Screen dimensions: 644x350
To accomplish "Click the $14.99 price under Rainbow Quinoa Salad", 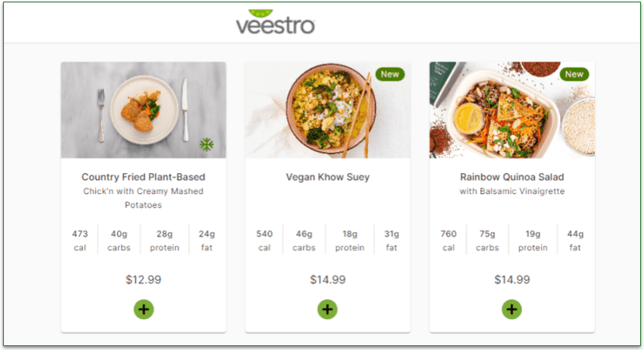I will [512, 280].
